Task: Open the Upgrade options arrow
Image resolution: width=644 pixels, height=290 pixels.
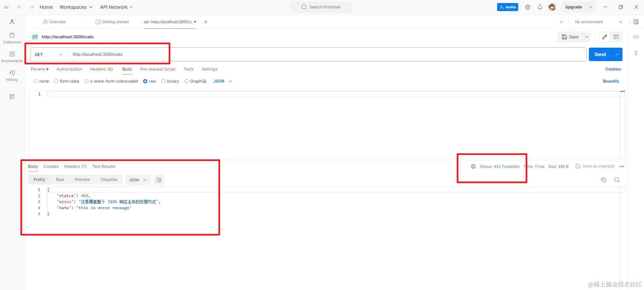Action: coord(591,7)
